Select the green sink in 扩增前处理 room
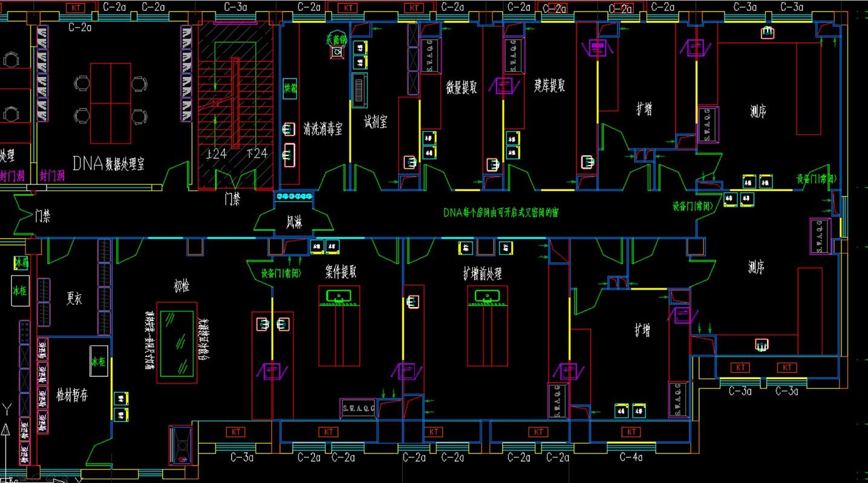The image size is (868, 483). (487, 296)
